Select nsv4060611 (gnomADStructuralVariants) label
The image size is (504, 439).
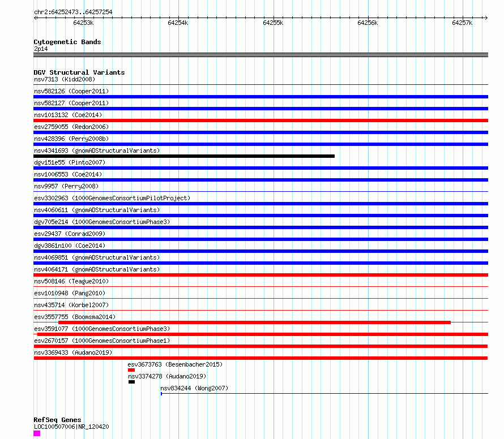(x=97, y=210)
